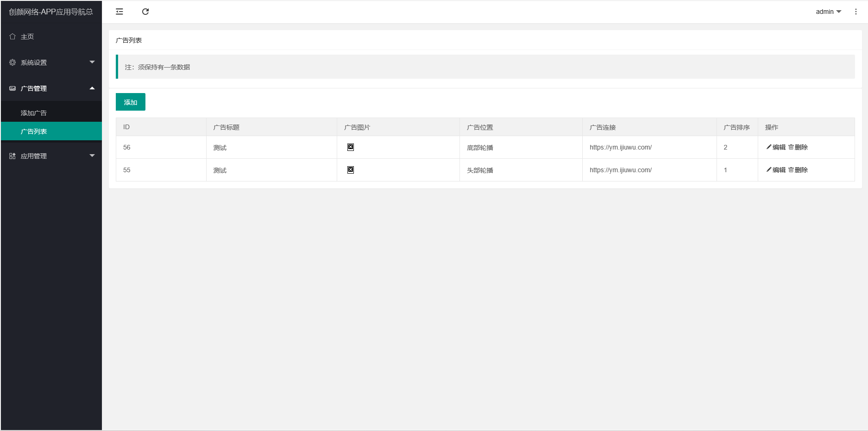Viewport: 868px width, 431px height.
Task: Click the ad link in row 55
Action: pos(621,170)
